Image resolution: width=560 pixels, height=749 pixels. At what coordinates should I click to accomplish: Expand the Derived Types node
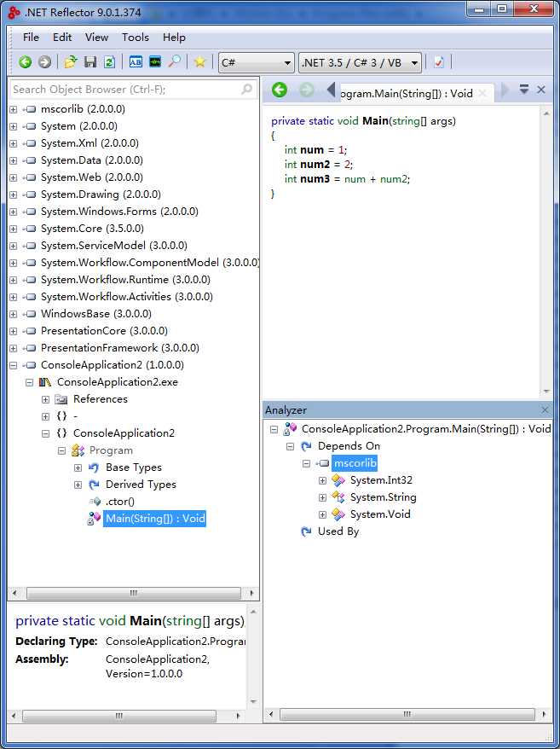click(78, 485)
